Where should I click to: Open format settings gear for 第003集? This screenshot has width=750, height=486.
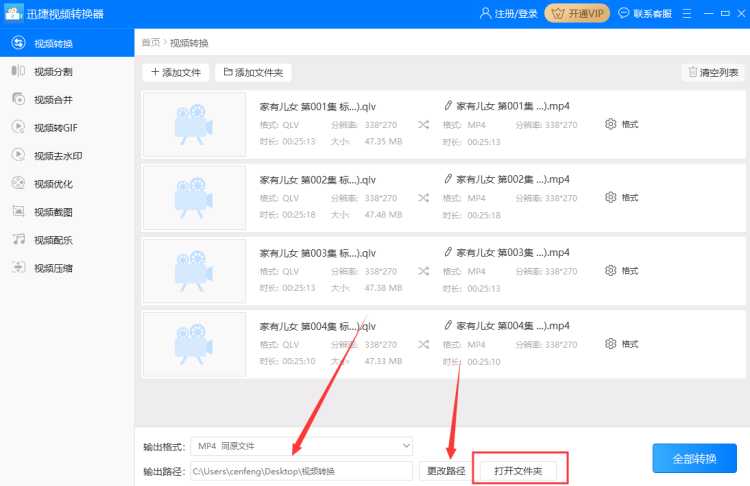(x=610, y=271)
